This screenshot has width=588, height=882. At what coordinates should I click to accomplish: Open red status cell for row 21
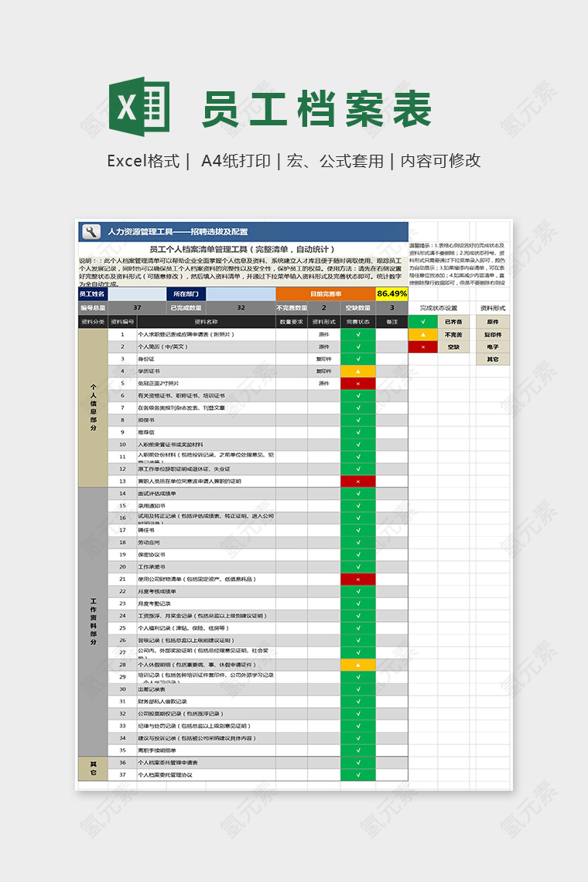click(x=358, y=579)
